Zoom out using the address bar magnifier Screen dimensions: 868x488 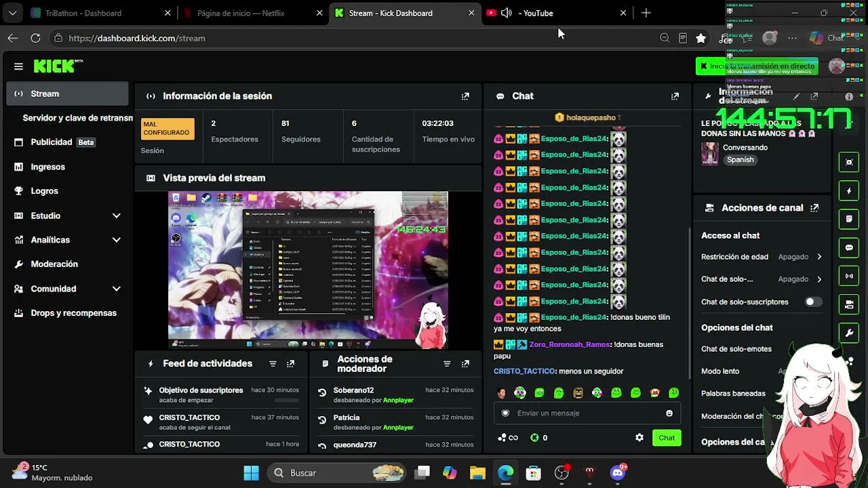665,38
